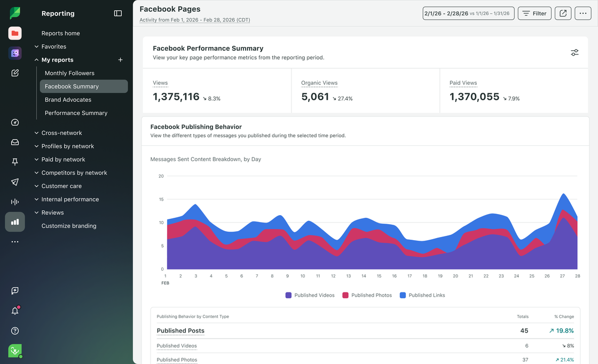Viewport: 598px width, 364px height.
Task: Click Published Photos table row label
Action: (x=177, y=360)
